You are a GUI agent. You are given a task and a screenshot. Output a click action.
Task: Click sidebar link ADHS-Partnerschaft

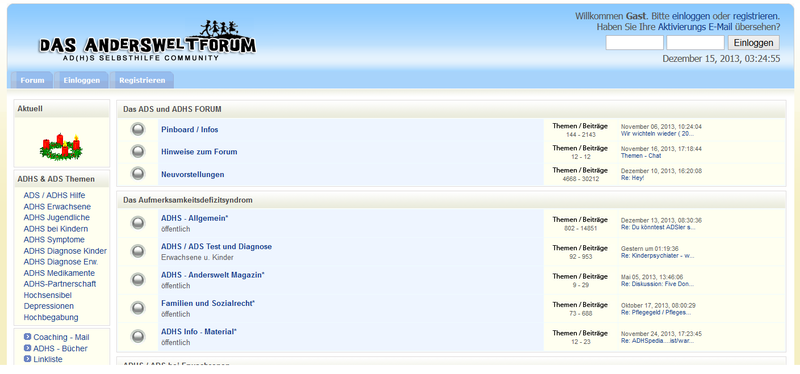[60, 284]
